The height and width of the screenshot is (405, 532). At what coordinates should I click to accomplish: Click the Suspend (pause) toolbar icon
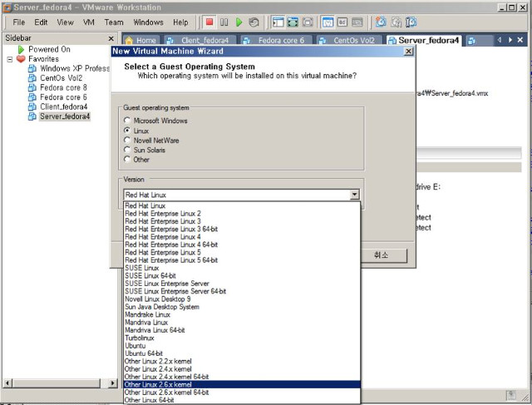point(224,22)
